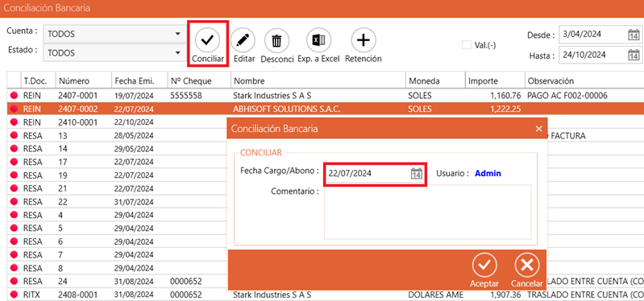Image resolution: width=644 pixels, height=301 pixels.
Task: Open the Hasta date calendar icon
Action: point(634,55)
